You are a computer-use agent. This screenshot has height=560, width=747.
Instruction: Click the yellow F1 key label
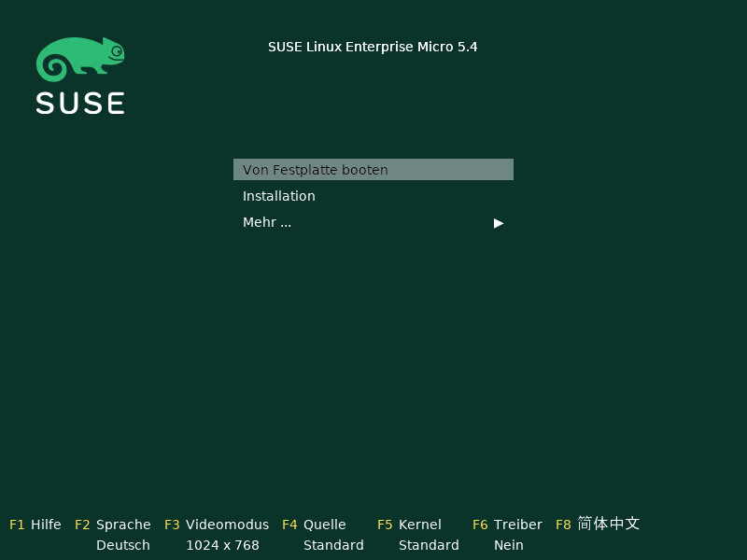pos(17,525)
